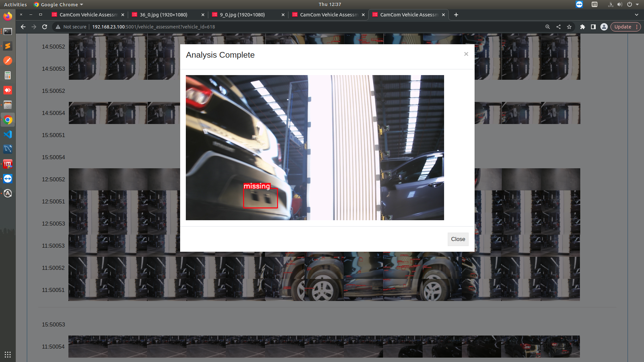Toggle the bookmark star for this page
This screenshot has height=362, width=644.
point(569,27)
